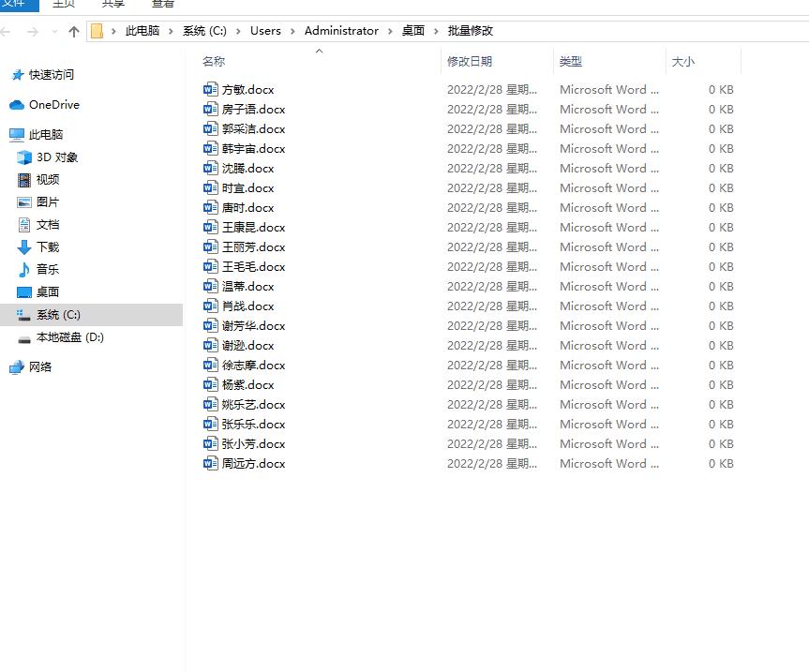This screenshot has height=672, width=809.
Task: Open OneDrive in the navigation pane
Action: click(53, 105)
